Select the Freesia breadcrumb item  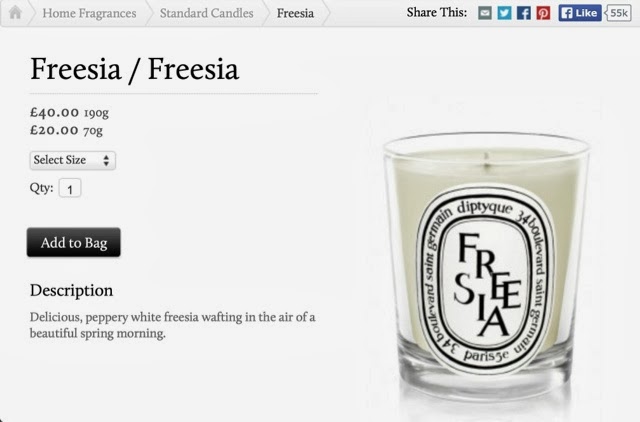(x=295, y=13)
